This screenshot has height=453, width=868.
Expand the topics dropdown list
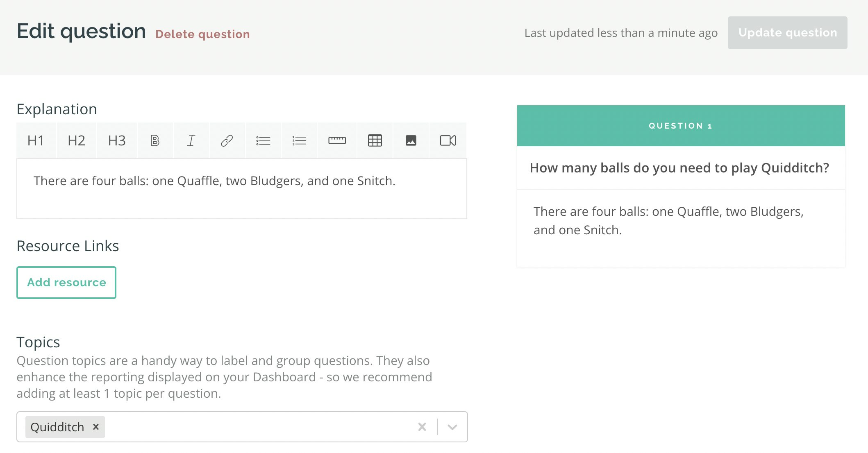452,427
